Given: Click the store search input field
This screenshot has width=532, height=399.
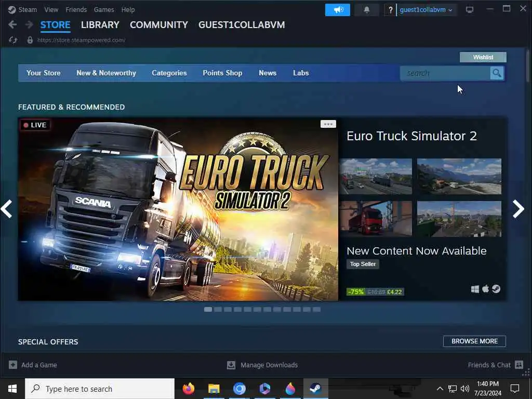Looking at the screenshot, I should [445, 73].
